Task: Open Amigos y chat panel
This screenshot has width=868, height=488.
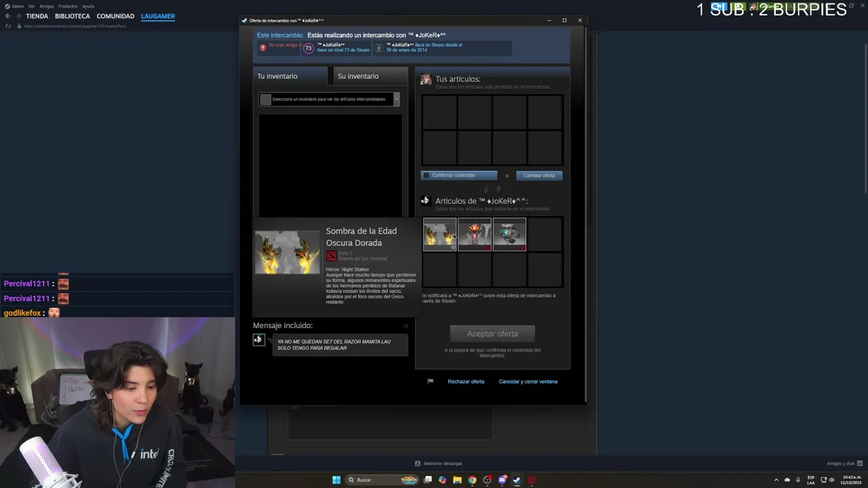Action: click(x=844, y=464)
